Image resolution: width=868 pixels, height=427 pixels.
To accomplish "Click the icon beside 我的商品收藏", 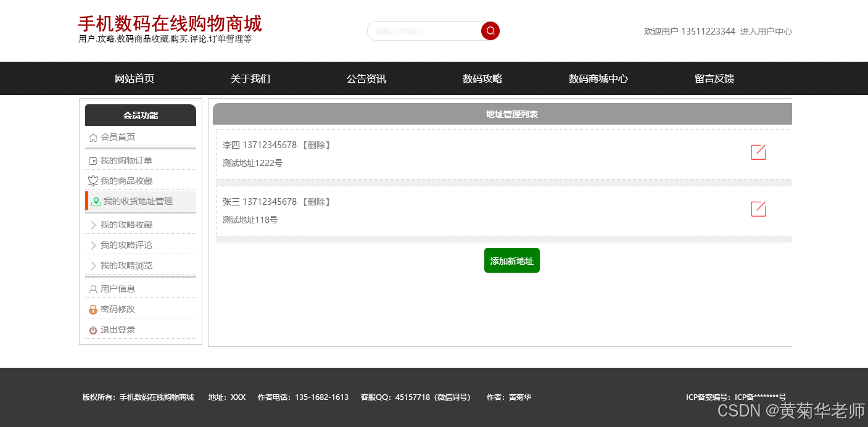I will pyautogui.click(x=93, y=181).
